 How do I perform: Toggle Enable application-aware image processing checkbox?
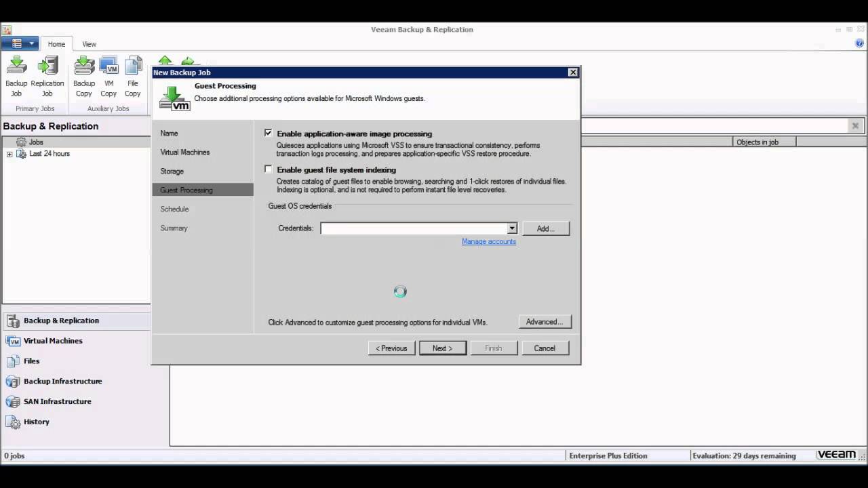pyautogui.click(x=269, y=133)
